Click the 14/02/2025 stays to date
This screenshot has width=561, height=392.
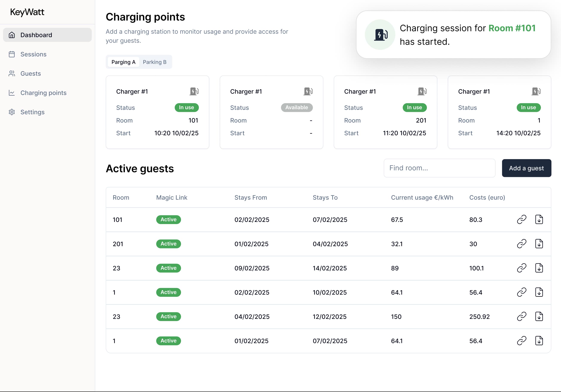[x=330, y=268]
